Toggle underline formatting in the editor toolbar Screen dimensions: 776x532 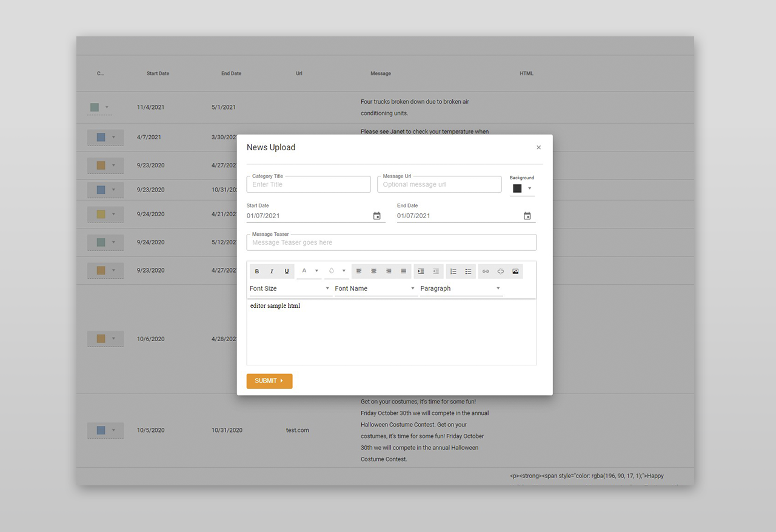287,271
